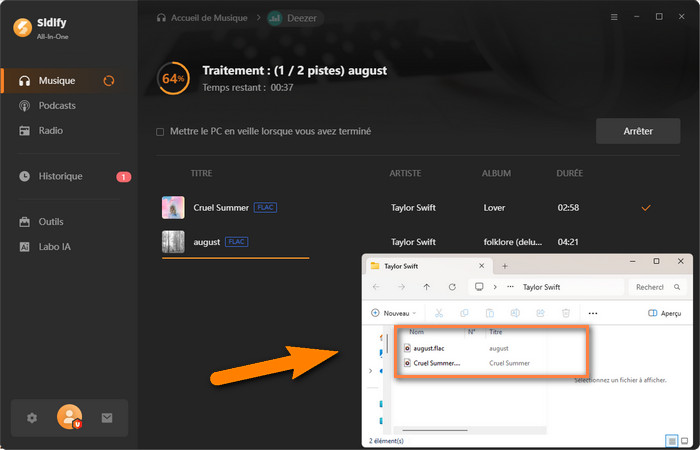
Task: Open the settings gear in sidebar
Action: (32, 418)
